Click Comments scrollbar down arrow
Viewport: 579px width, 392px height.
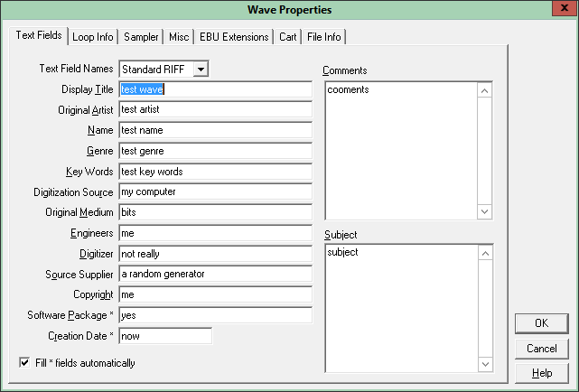(x=485, y=211)
